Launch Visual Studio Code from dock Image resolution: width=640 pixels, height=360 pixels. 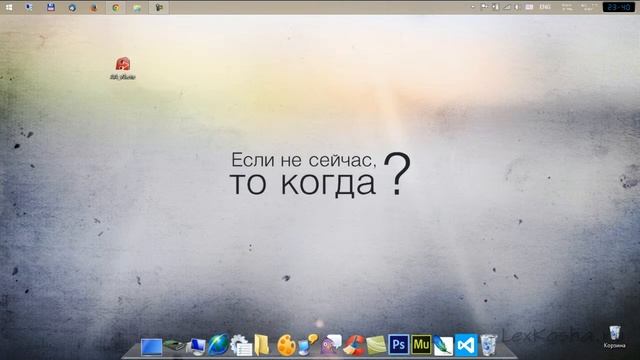coord(466,345)
